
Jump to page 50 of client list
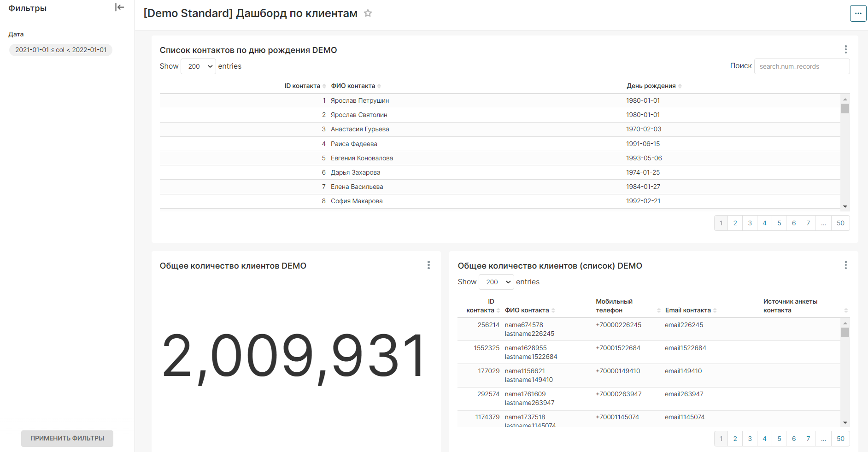pos(840,439)
